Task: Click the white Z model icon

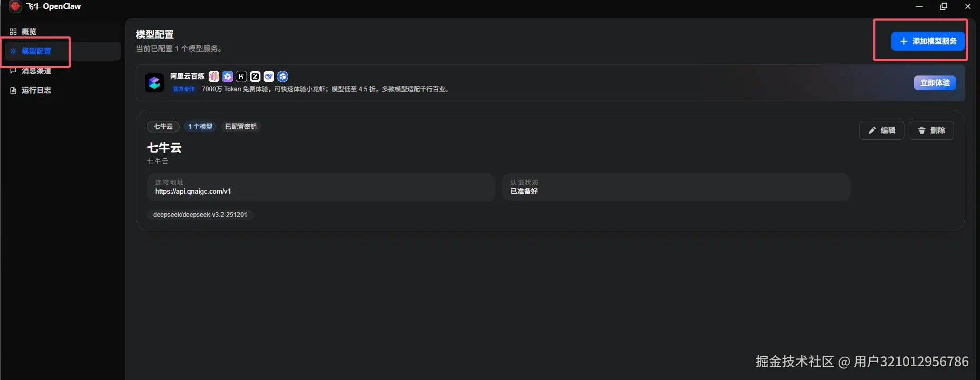Action: tap(255, 77)
